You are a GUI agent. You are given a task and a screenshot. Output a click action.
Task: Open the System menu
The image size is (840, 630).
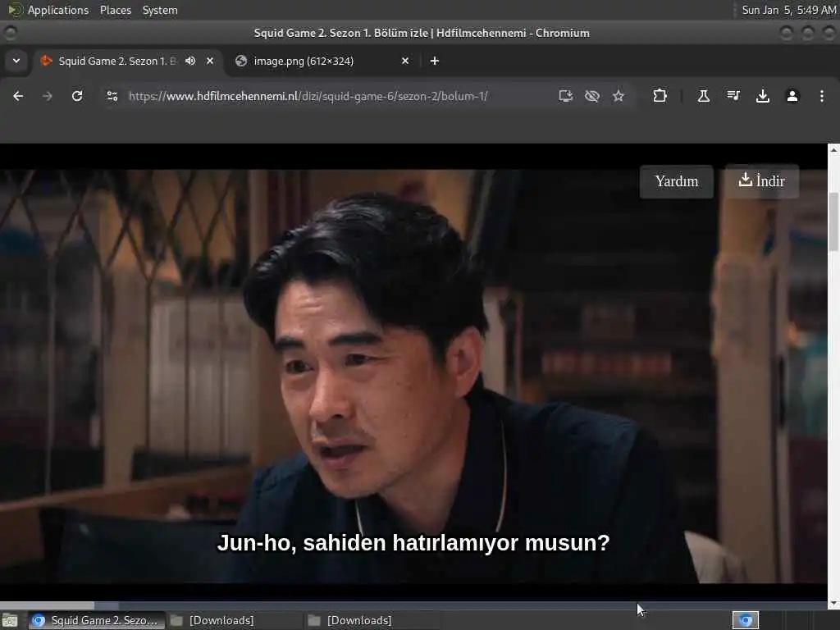click(160, 10)
